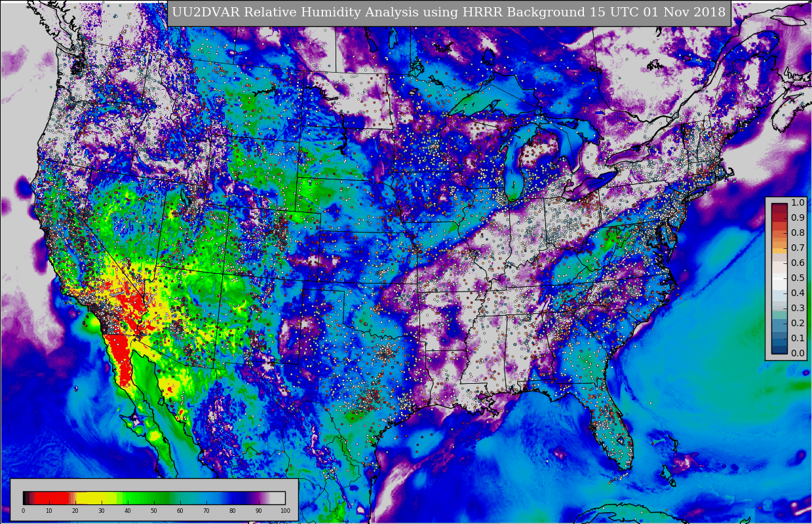Click the 80 tick label on humidity scale
Image resolution: width=812 pixels, height=524 pixels.
click(233, 511)
